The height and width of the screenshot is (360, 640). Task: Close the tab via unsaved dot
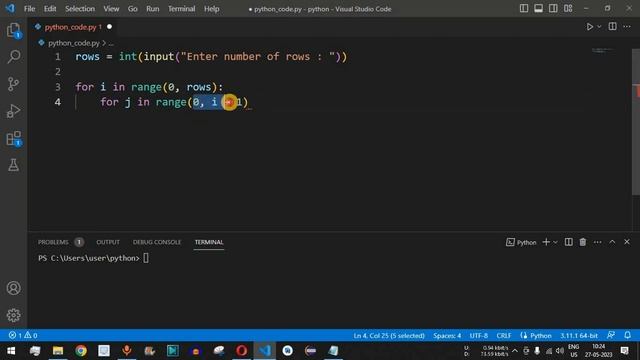click(109, 27)
